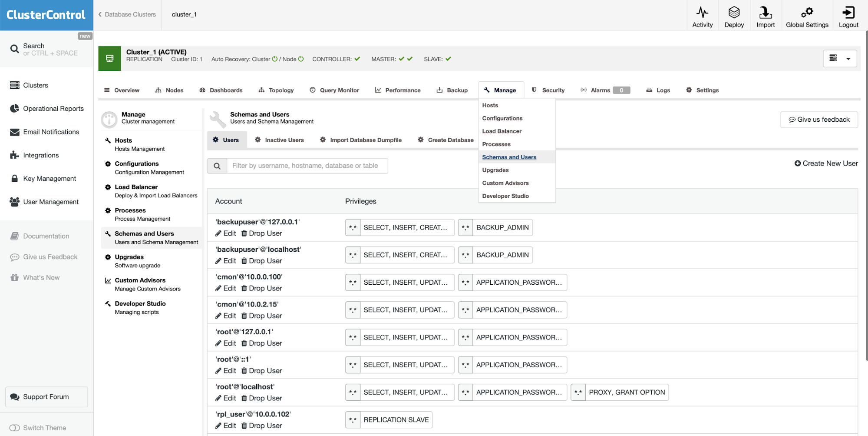Open the Overview tab

122,90
